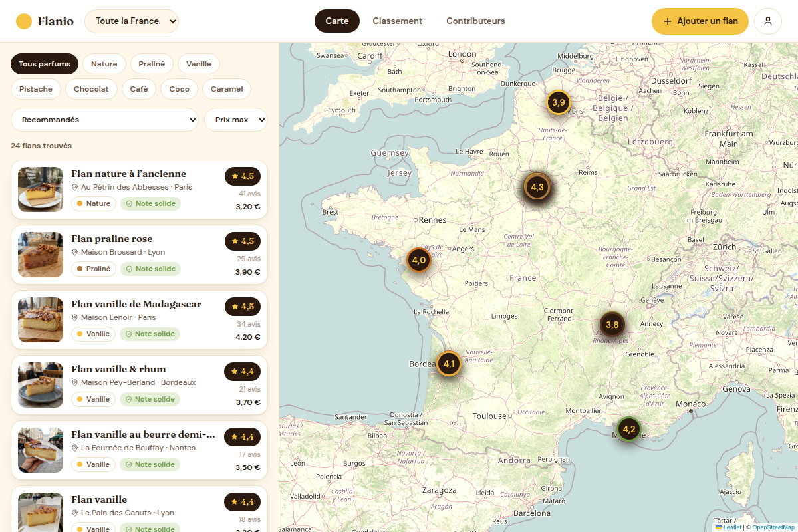This screenshot has height=532, width=798.
Task: Toggle the Nature flavor filter
Action: coord(104,64)
